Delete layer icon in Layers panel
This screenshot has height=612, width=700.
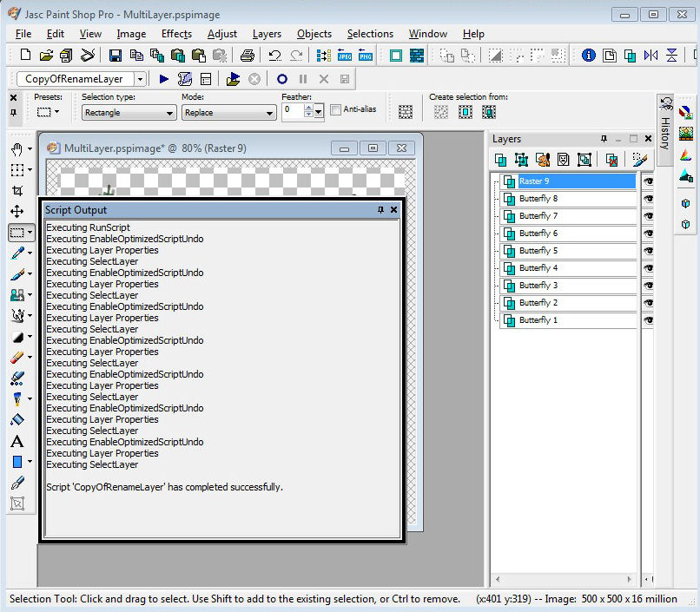(611, 160)
